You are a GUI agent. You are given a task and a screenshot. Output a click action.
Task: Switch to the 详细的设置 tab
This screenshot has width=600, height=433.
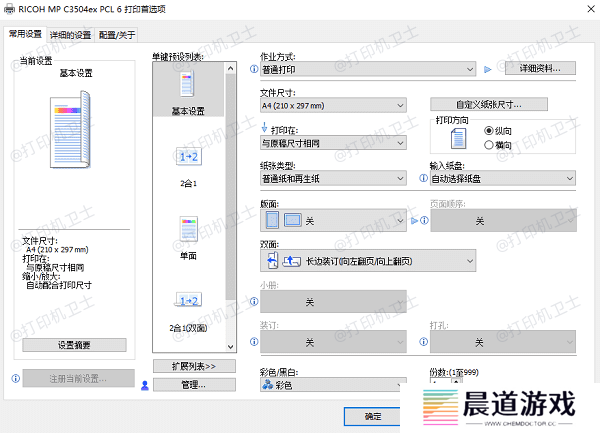[x=70, y=35]
